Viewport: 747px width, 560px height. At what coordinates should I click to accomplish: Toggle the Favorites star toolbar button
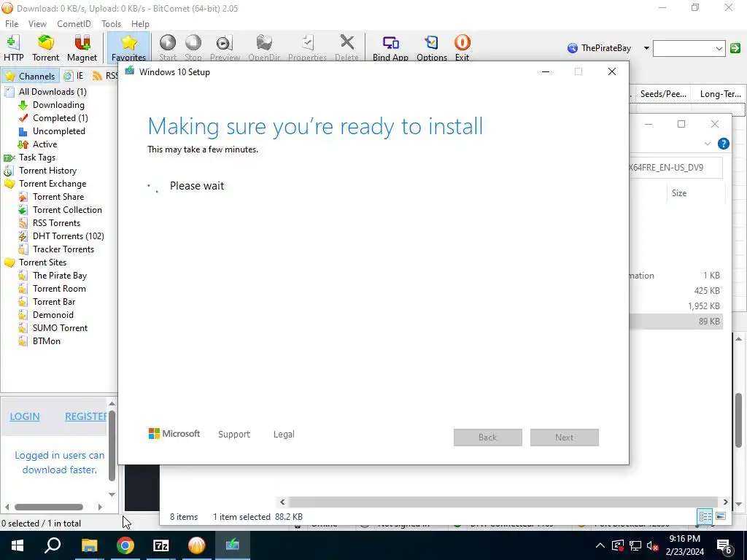click(128, 47)
